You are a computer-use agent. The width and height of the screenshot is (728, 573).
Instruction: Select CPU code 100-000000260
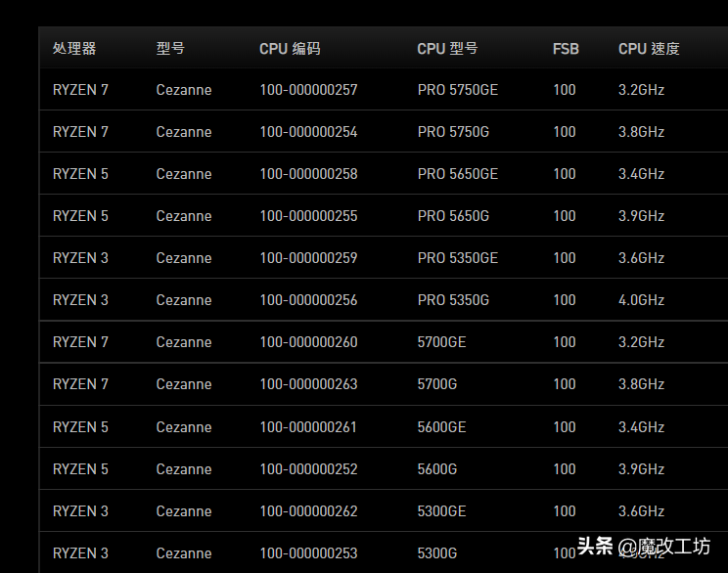pyautogui.click(x=309, y=342)
